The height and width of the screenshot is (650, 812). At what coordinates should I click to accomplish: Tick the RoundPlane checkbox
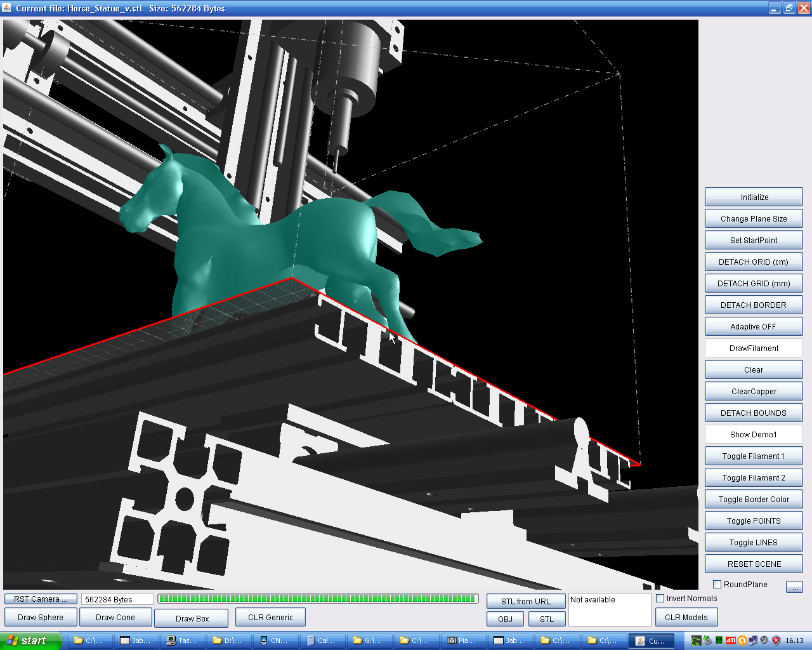[x=717, y=585]
